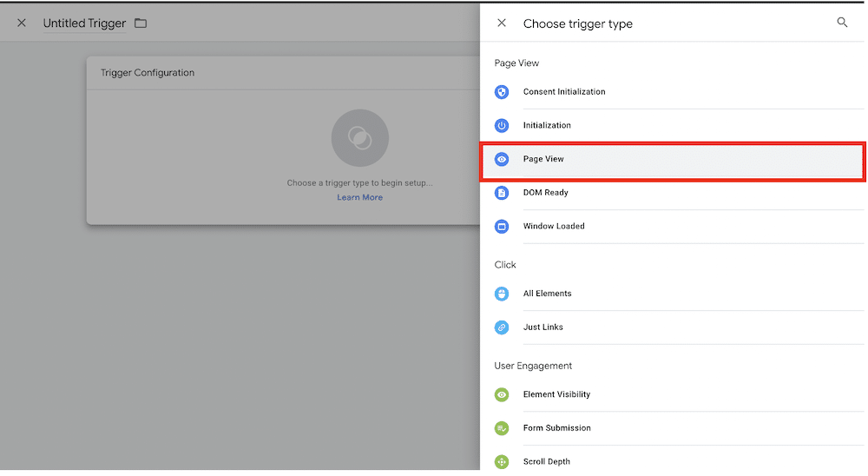Image resolution: width=868 pixels, height=476 pixels.
Task: Click 'Choose a trigger type to begin setup...' text
Action: (360, 183)
